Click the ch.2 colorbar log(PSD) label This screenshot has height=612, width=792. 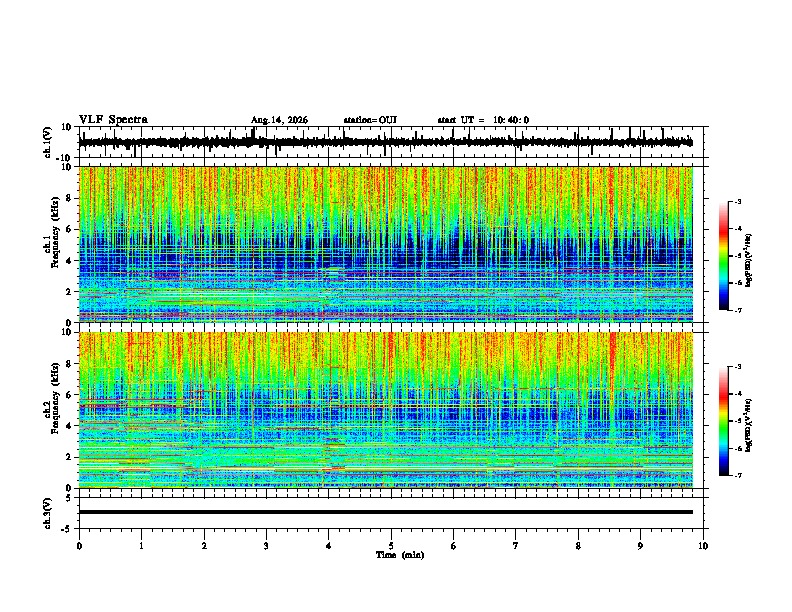[x=749, y=425]
